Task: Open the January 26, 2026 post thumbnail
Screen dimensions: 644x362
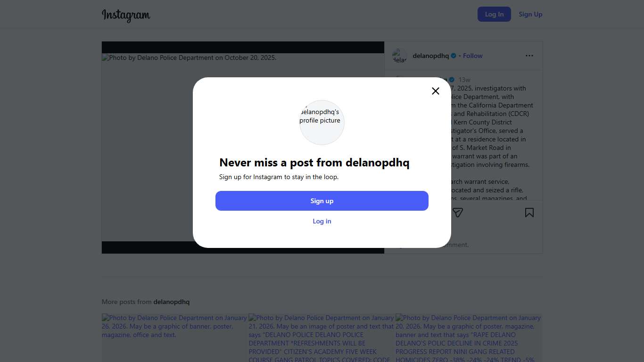Action: coord(174,337)
